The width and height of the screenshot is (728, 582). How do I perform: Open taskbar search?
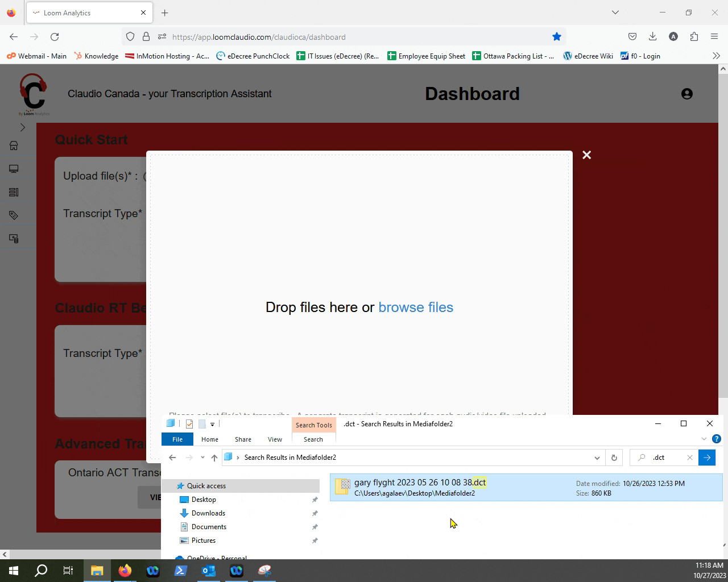41,571
